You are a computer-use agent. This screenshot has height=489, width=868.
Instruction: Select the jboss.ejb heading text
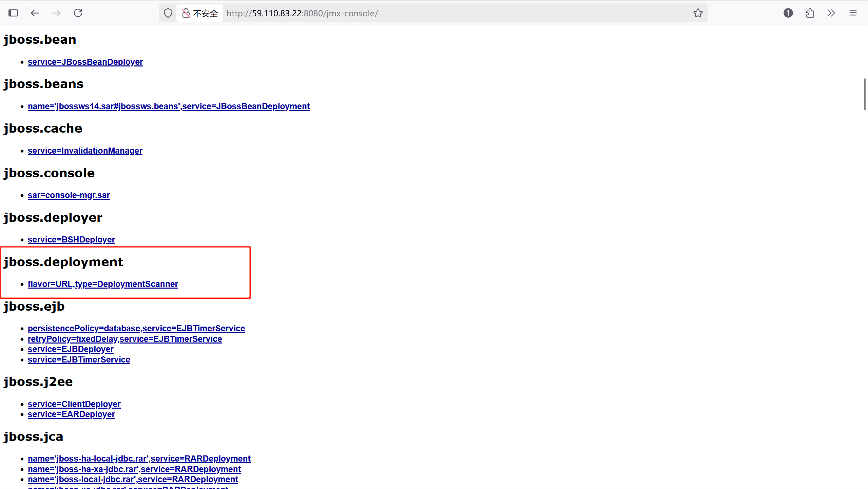[34, 307]
